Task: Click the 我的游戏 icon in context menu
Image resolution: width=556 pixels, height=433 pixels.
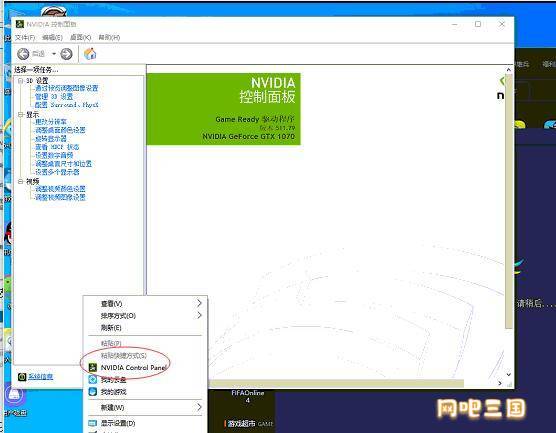Action: [x=93, y=392]
